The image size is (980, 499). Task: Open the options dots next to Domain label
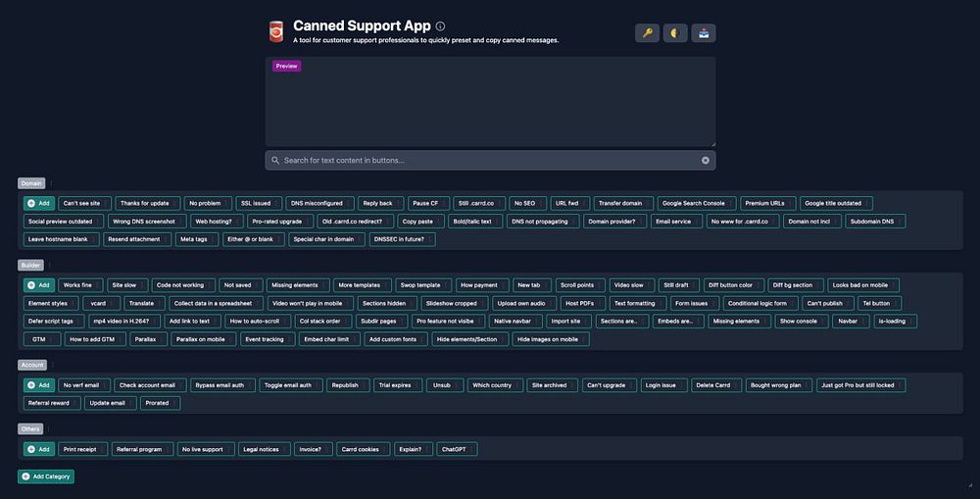pyautogui.click(x=51, y=183)
